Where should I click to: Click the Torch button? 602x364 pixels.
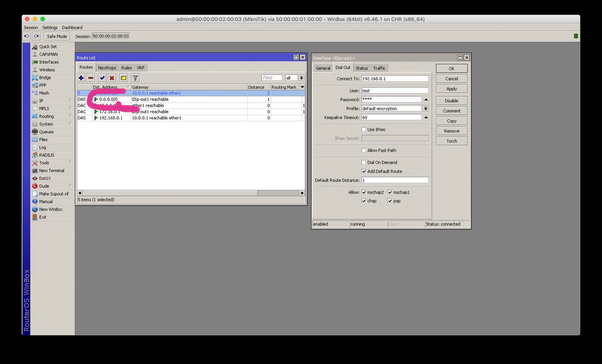pos(451,141)
